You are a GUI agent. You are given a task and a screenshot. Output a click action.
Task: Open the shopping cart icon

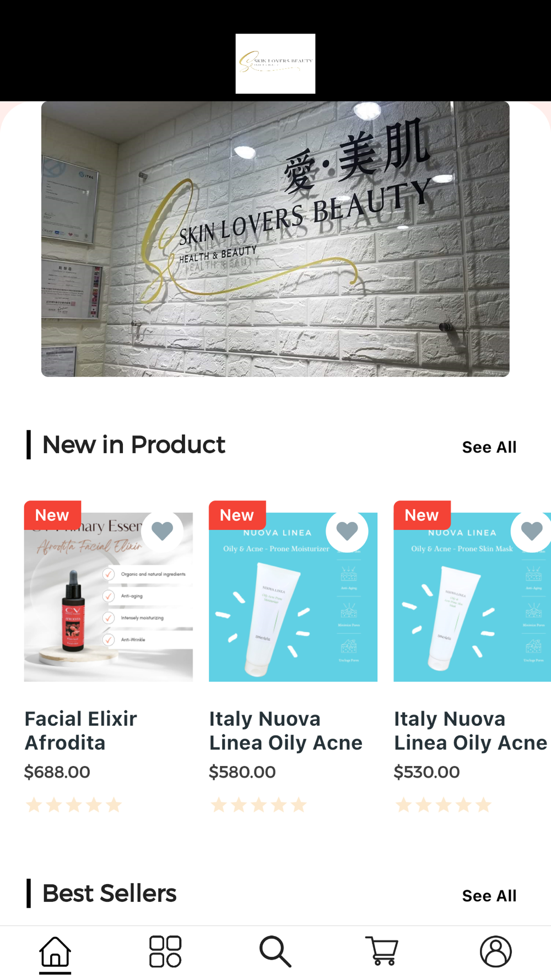click(382, 951)
